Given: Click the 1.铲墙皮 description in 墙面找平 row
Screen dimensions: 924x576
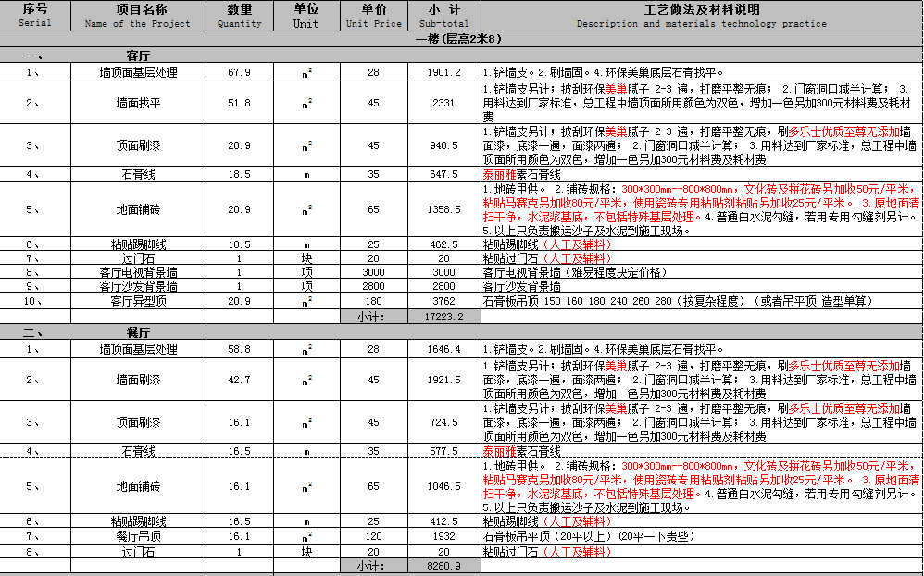Looking at the screenshot, I should [x=701, y=103].
